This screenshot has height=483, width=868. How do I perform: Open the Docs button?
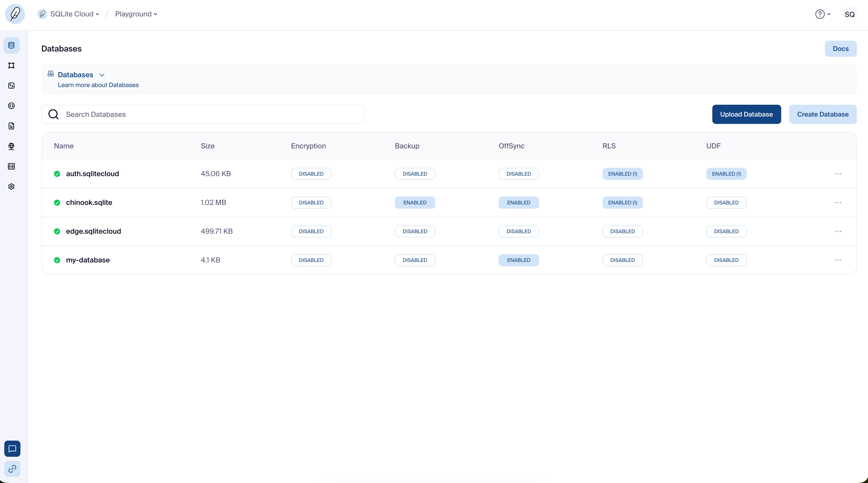pos(840,48)
